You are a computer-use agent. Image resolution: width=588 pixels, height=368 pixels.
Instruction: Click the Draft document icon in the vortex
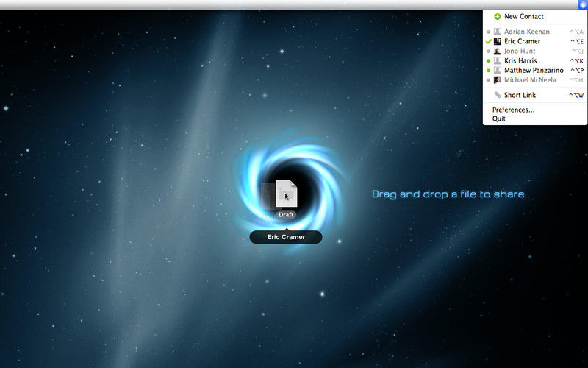[x=286, y=194]
